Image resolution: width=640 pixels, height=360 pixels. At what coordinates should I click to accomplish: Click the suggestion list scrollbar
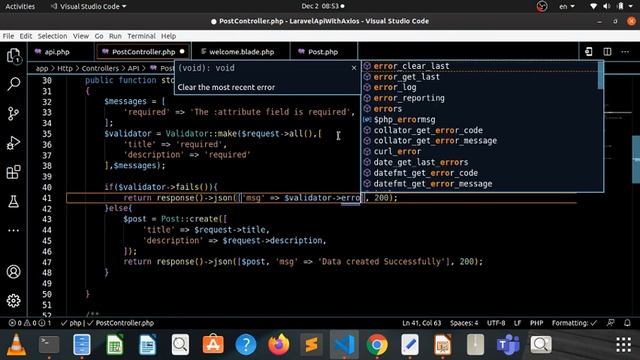tap(600, 76)
